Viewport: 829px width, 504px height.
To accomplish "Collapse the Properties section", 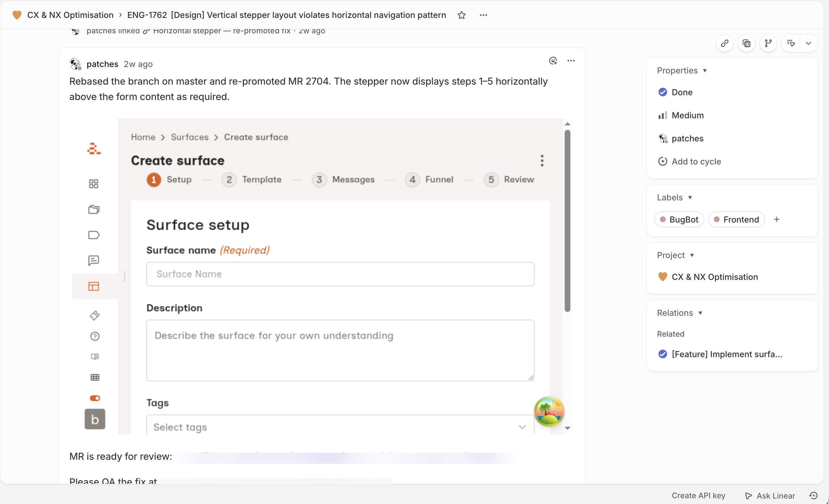I will [x=682, y=71].
